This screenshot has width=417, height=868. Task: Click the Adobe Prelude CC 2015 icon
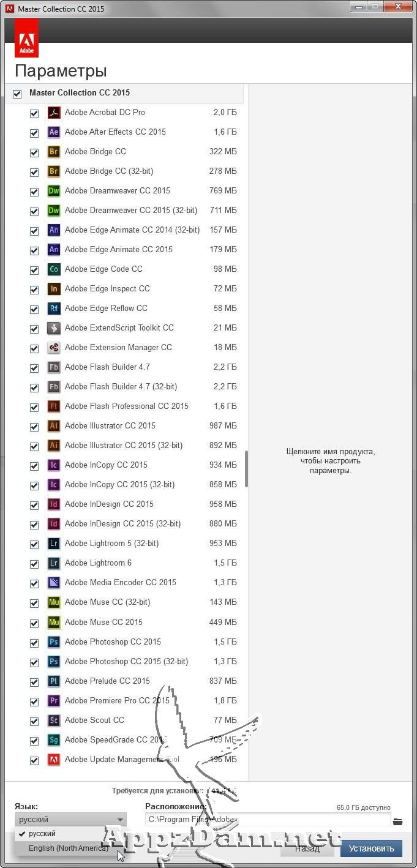(x=54, y=681)
